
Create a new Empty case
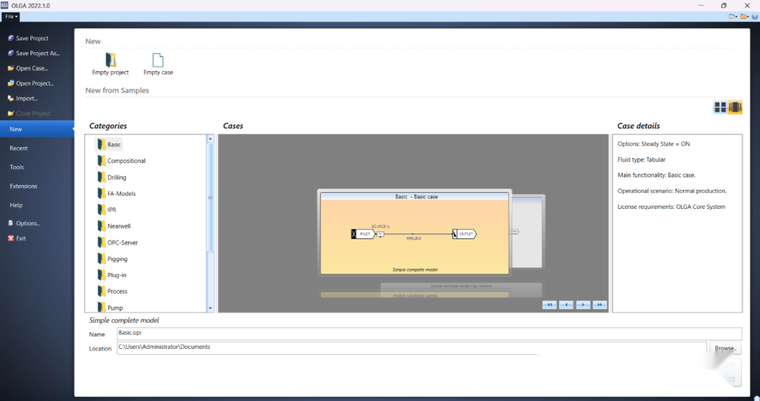(x=158, y=64)
